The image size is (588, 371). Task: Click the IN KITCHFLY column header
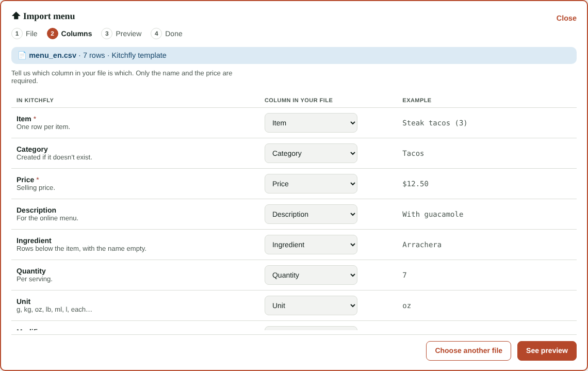click(35, 100)
